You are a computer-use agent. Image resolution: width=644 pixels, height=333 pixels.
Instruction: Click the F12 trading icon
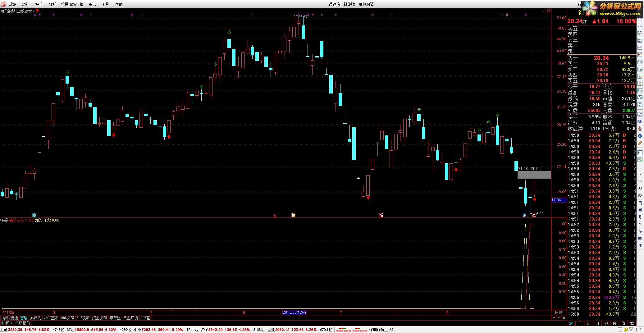(640, 90)
